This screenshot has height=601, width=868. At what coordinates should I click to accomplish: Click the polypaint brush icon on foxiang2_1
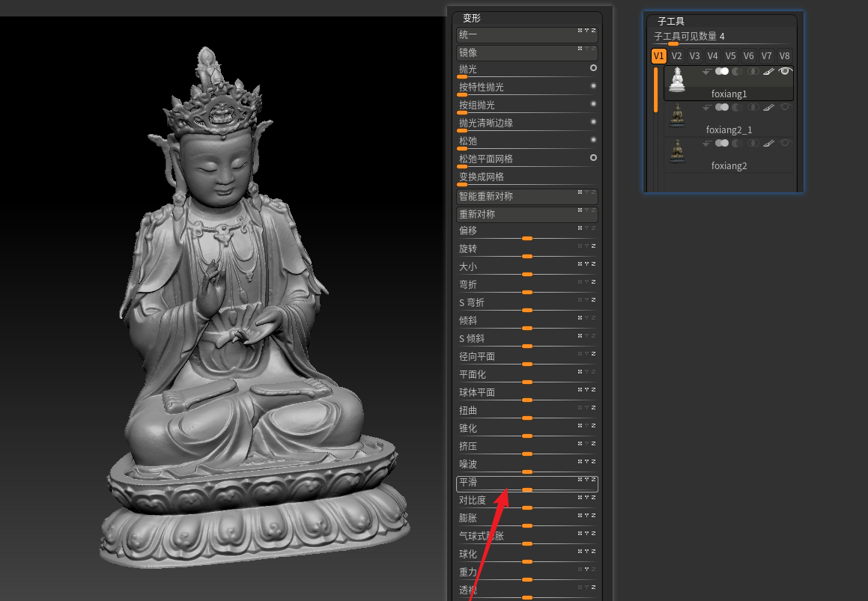(768, 107)
